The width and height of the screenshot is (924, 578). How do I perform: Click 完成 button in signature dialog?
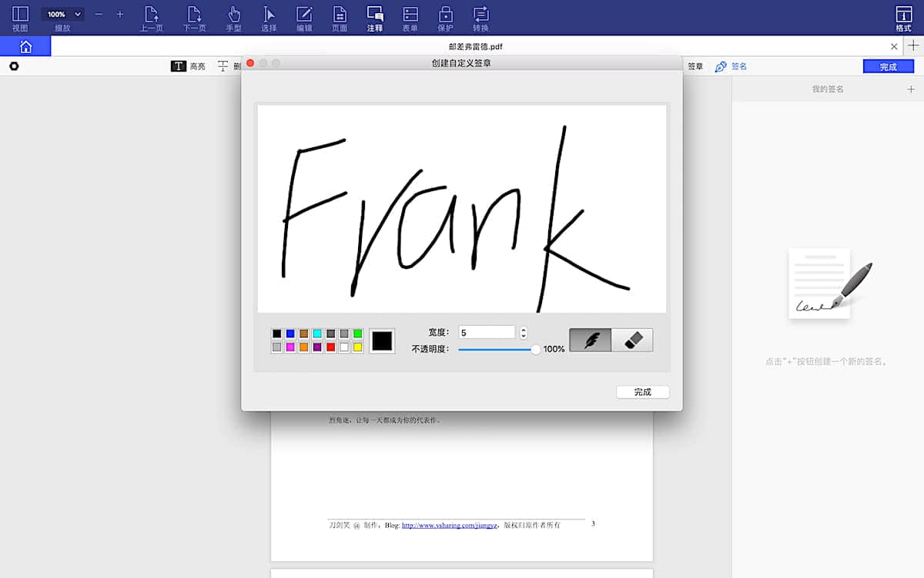[x=642, y=392]
